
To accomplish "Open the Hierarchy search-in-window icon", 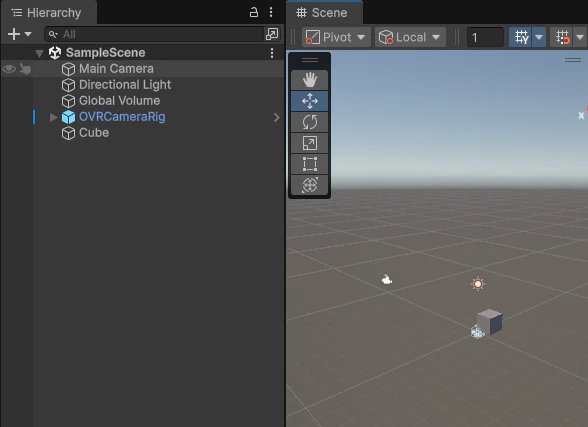I will click(272, 34).
